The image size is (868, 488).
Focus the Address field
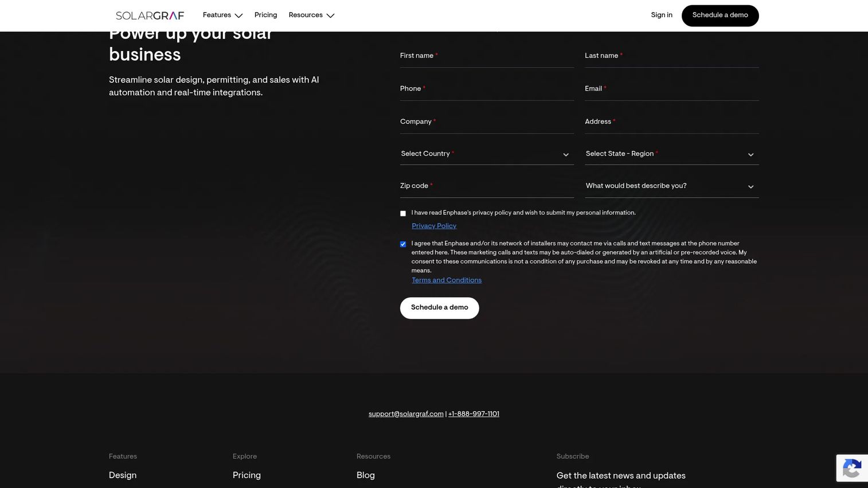pyautogui.click(x=672, y=122)
